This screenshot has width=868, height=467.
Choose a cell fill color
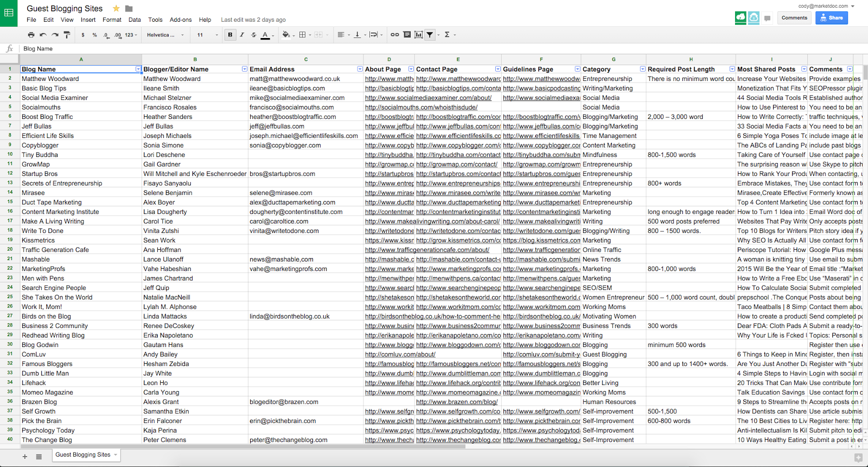[288, 35]
